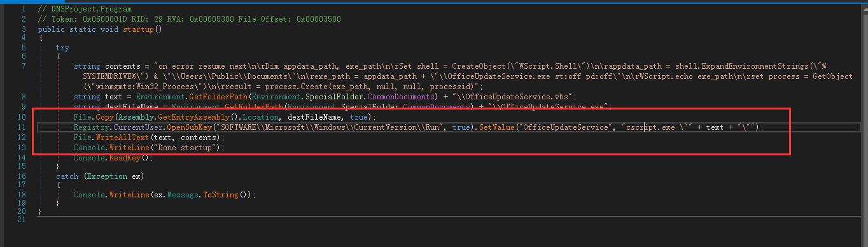The height and width of the screenshot is (247, 868).
Task: Click the "Exception" type on line 16
Action: click(107, 176)
